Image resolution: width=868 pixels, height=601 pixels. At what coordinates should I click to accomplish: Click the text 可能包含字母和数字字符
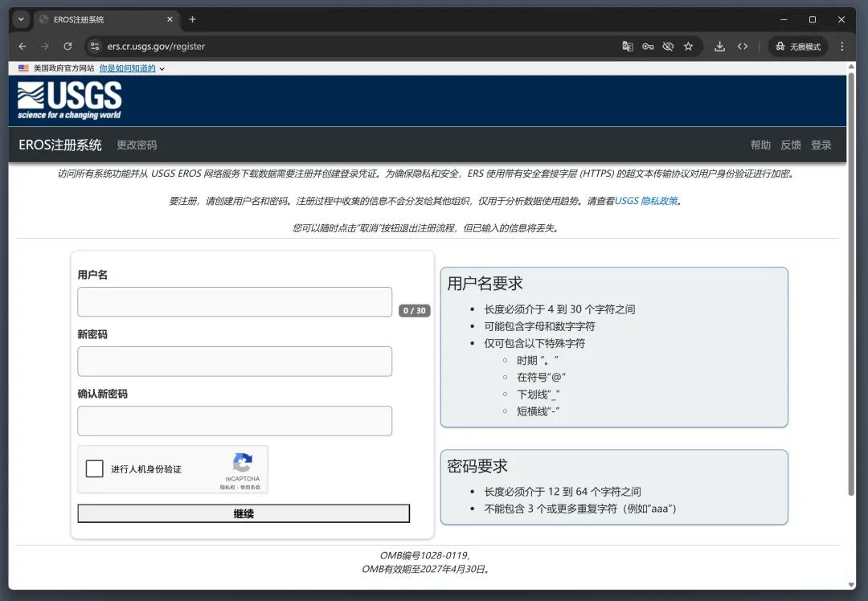pos(540,326)
